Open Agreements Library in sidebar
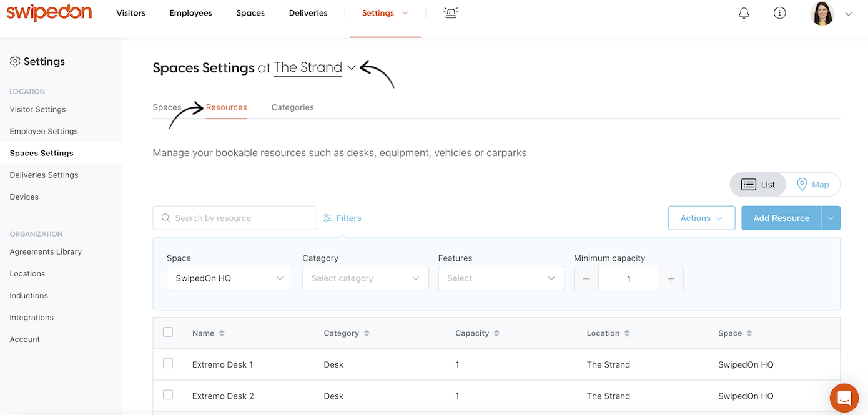The height and width of the screenshot is (415, 868). click(46, 251)
